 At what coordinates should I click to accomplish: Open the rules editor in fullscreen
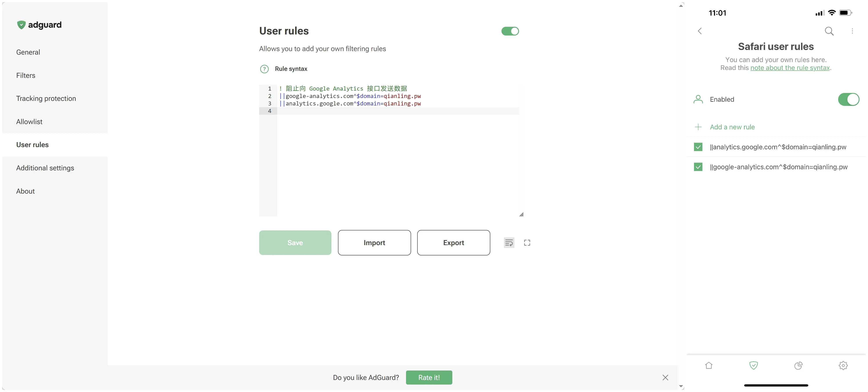(527, 243)
